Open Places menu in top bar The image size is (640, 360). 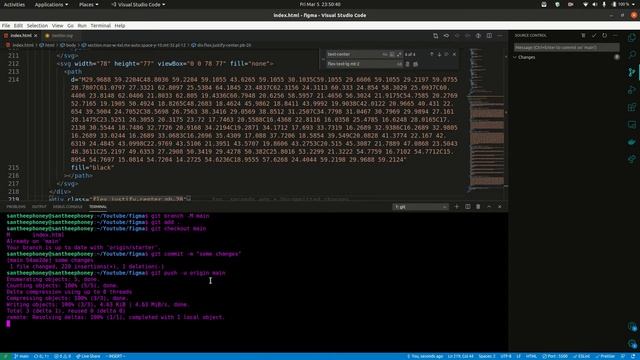click(88, 4)
